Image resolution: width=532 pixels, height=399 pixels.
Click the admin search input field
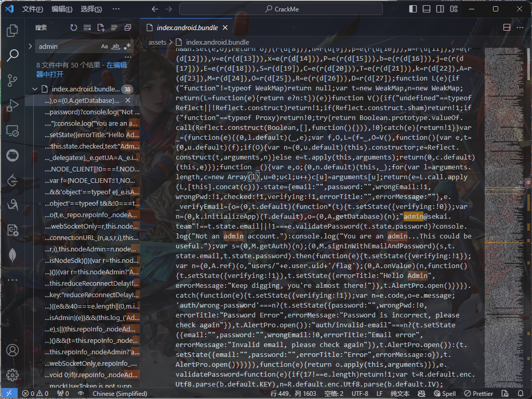pos(68,46)
